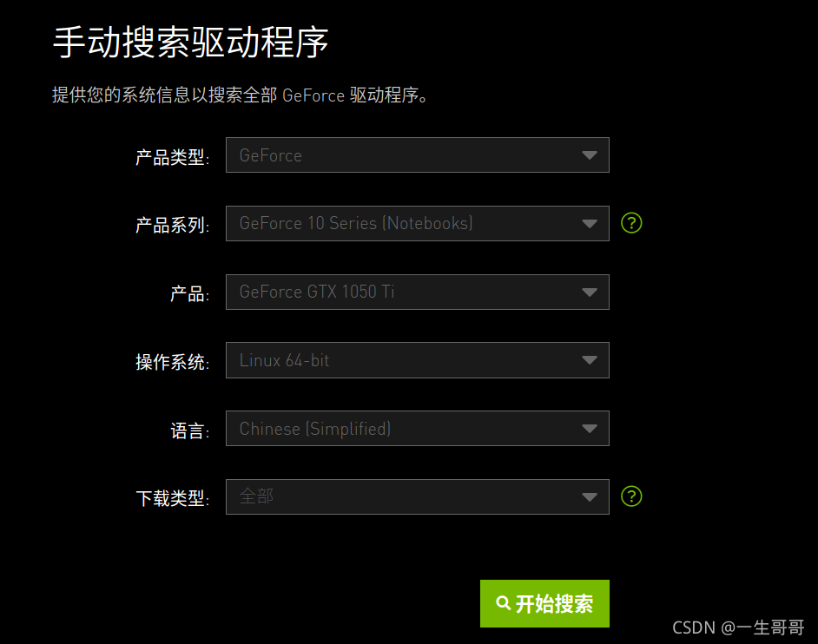Click the 产品系列 field label
This screenshot has height=644, width=818.
point(172,226)
